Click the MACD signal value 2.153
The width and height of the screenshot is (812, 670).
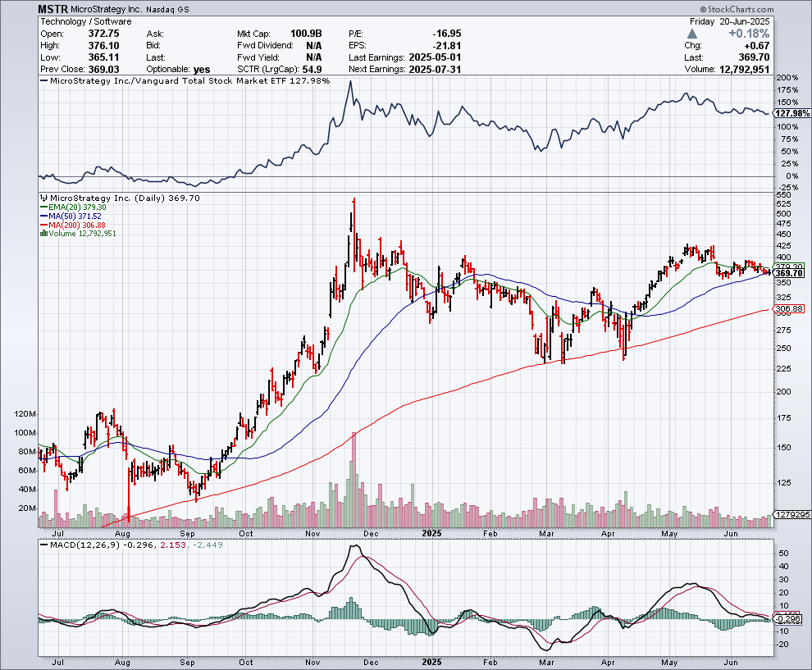[x=174, y=545]
